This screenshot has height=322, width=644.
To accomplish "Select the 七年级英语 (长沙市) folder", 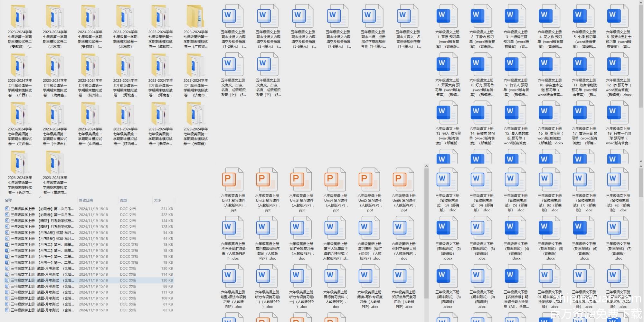I will click(20, 173).
